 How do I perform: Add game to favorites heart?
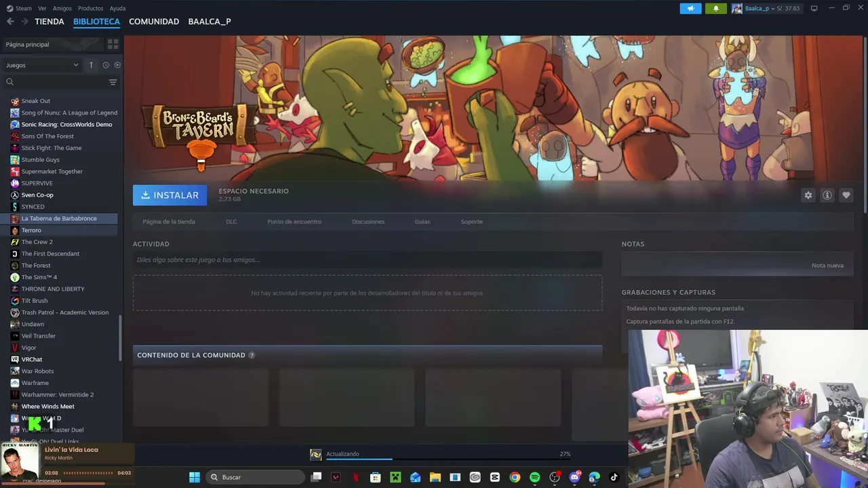coord(846,195)
